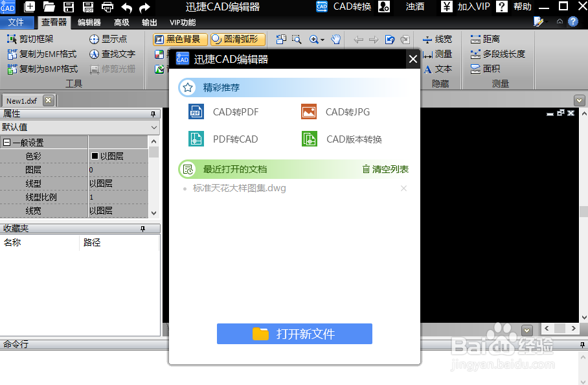Open CAD版本转换 tool
Image resolution: width=588 pixels, height=385 pixels.
tap(342, 139)
